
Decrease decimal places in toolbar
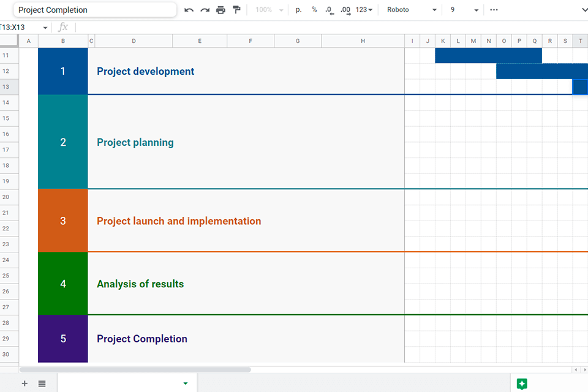(330, 10)
